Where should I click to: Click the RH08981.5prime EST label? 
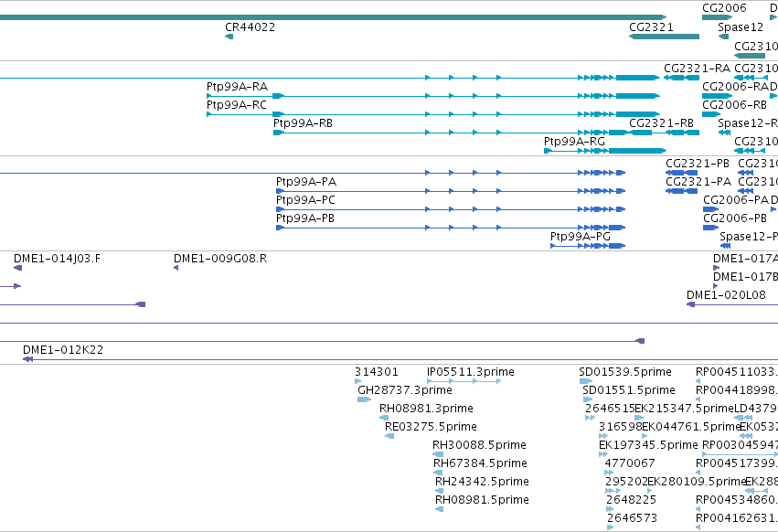[482, 501]
